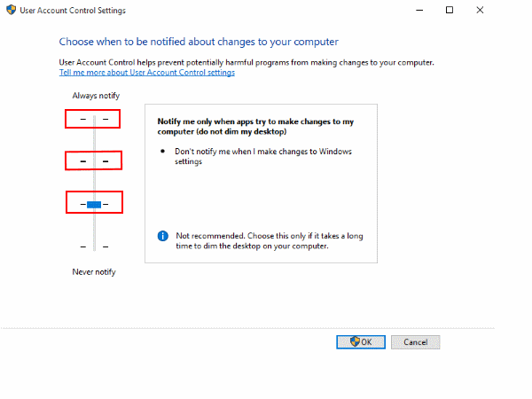532x399 pixels.
Task: Set slider to the second-highest notification notch
Action: (94, 161)
